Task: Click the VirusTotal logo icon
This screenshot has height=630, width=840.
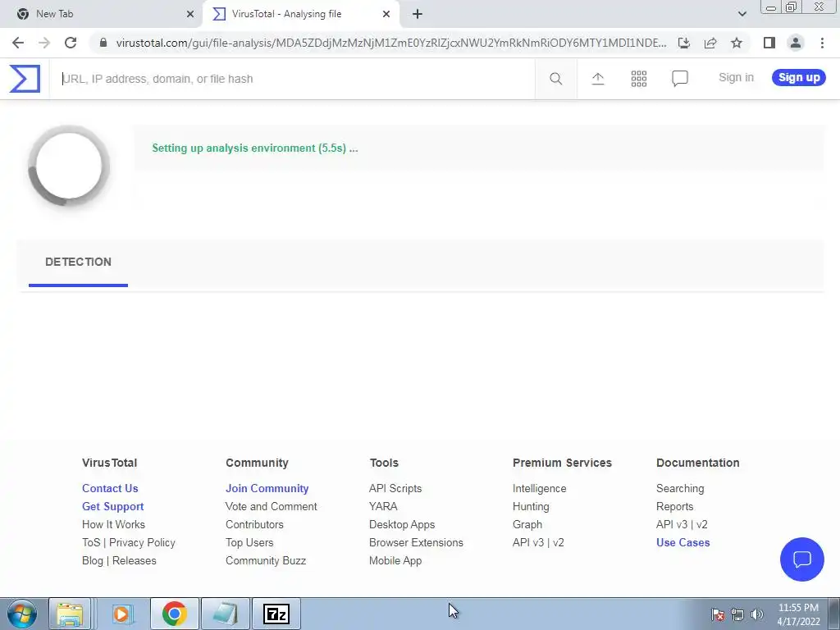Action: (x=25, y=79)
